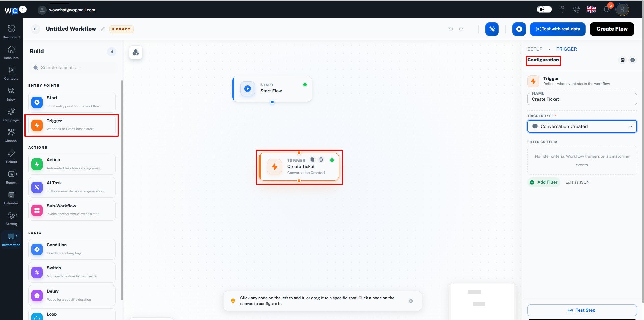The width and height of the screenshot is (644, 320).
Task: Open Campaign in the sidebar
Action: point(11,115)
